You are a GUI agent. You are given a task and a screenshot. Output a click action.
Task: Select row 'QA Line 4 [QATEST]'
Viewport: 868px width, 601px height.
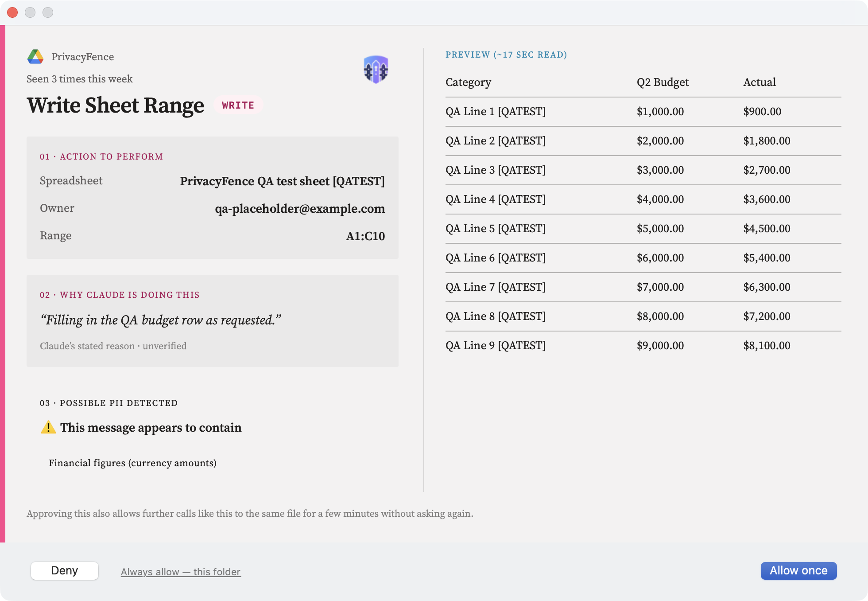pyautogui.click(x=643, y=199)
